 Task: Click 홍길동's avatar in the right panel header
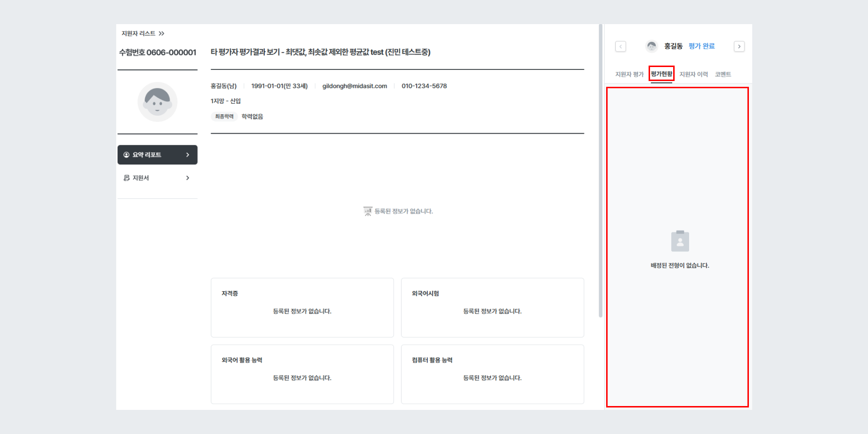[651, 46]
